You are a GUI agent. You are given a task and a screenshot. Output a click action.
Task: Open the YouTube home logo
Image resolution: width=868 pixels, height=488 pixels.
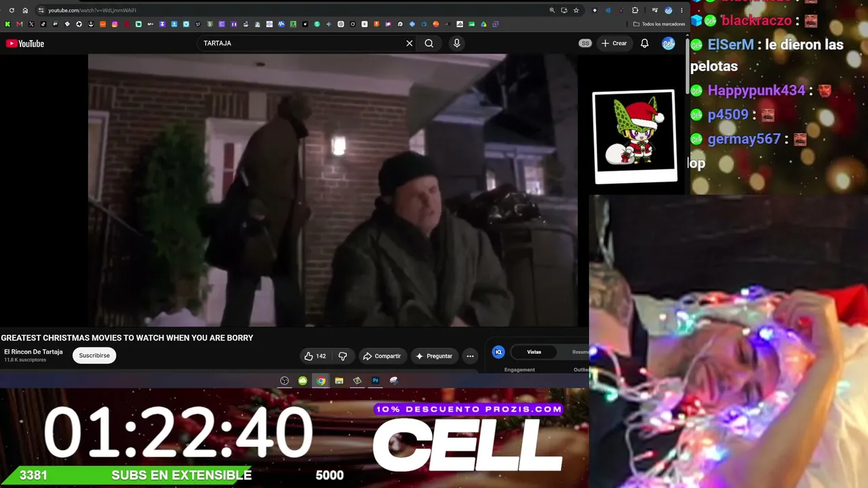coord(25,43)
